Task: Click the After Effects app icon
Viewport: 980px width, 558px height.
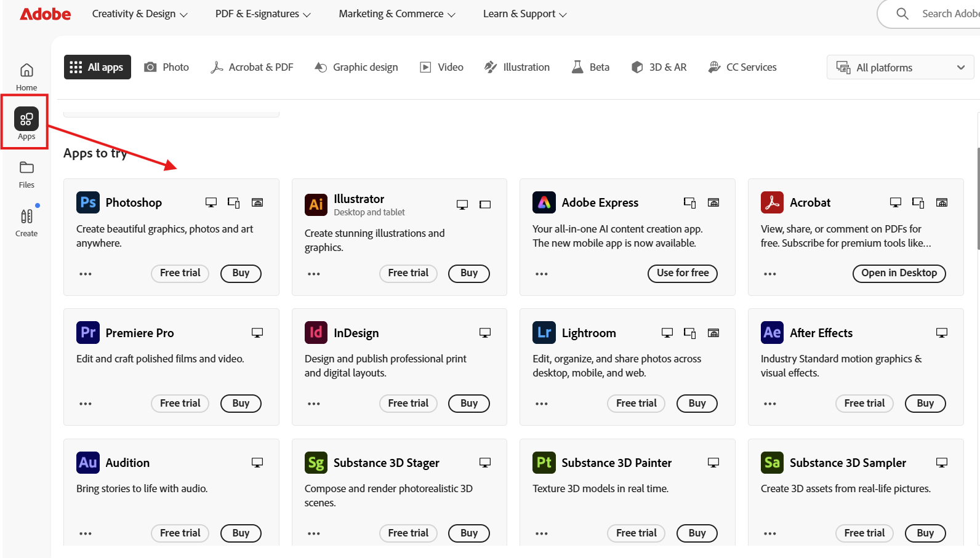Action: click(x=772, y=333)
